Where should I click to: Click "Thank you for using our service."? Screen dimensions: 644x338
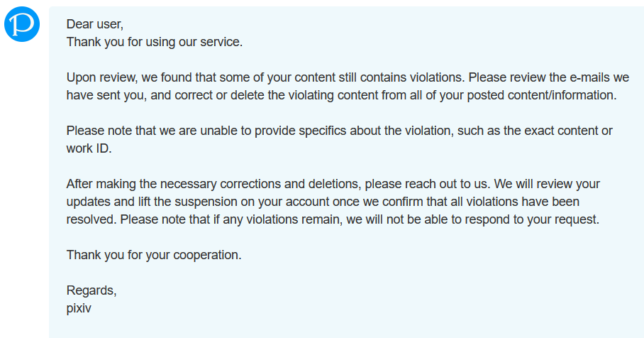pyautogui.click(x=154, y=42)
